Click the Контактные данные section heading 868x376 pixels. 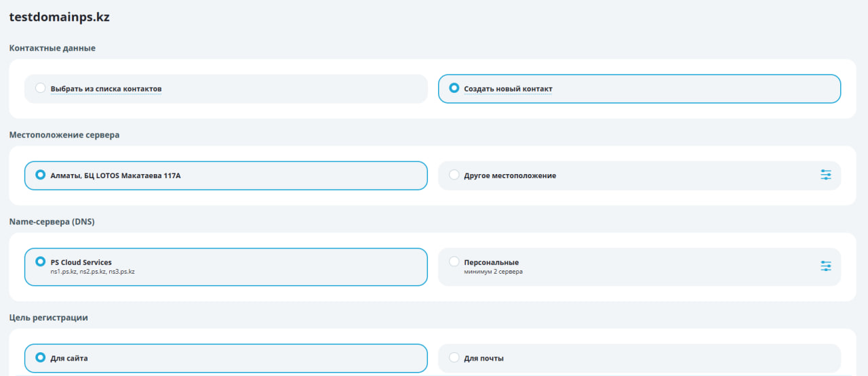tap(52, 48)
